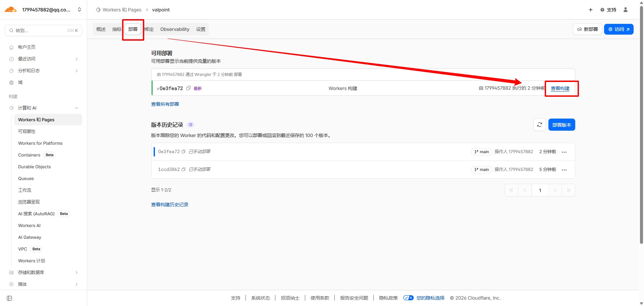Click 隐私政策 footer link
This screenshot has height=306, width=644.
pyautogui.click(x=388, y=298)
